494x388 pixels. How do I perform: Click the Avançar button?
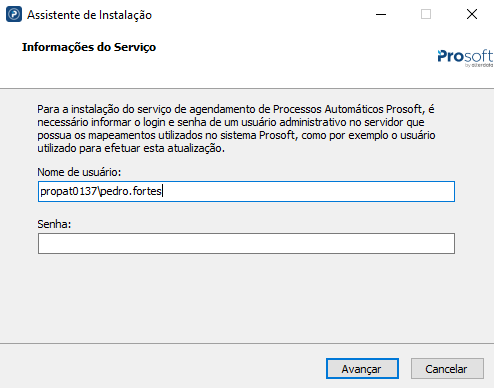pyautogui.click(x=362, y=369)
